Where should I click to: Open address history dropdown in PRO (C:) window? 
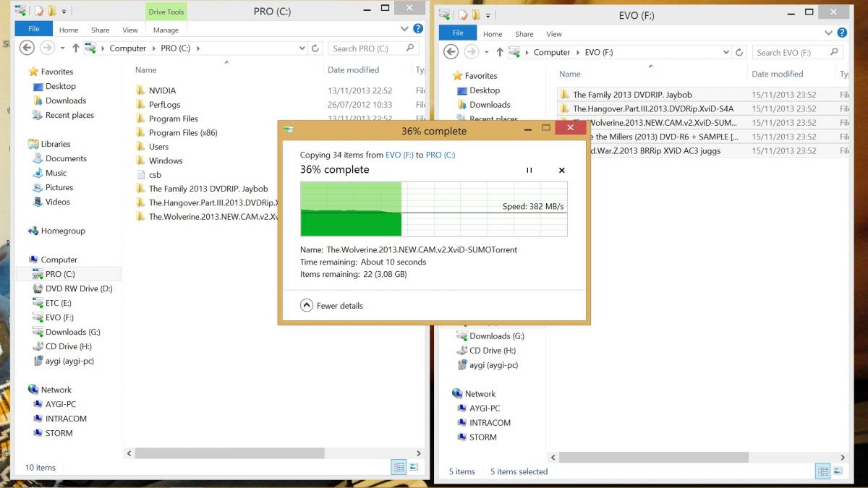[302, 48]
